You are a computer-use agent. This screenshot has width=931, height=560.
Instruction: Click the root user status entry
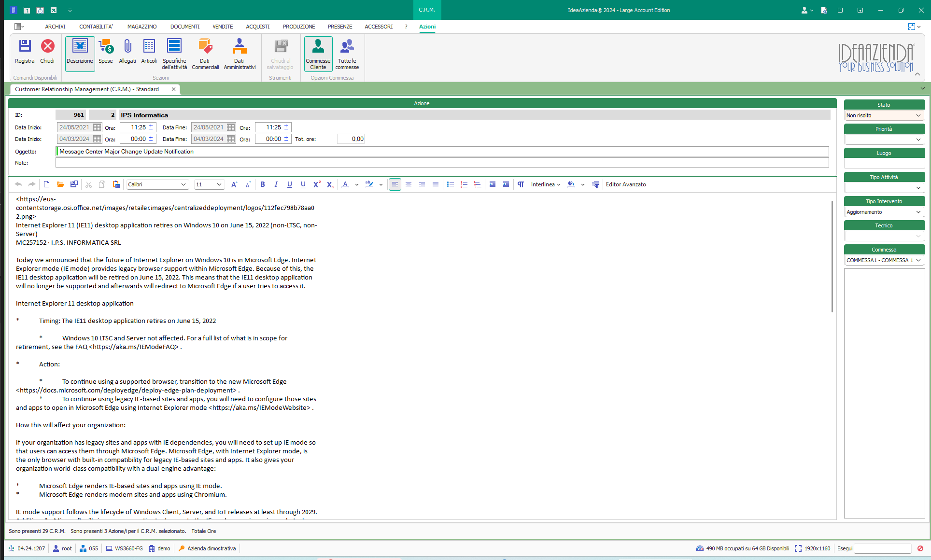tap(63, 548)
